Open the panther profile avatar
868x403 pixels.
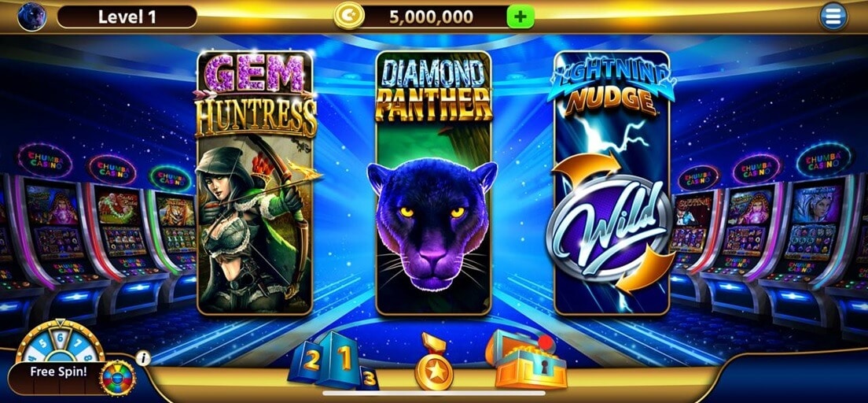click(x=31, y=17)
